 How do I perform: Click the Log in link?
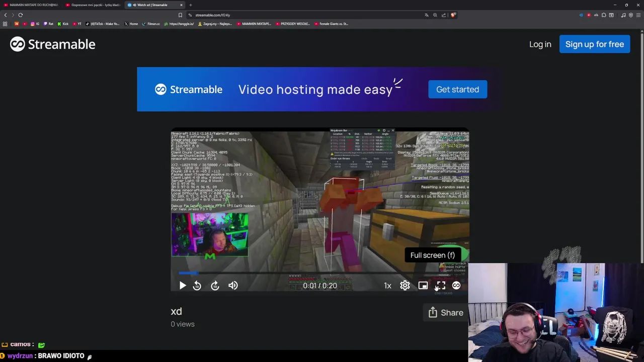pos(540,44)
